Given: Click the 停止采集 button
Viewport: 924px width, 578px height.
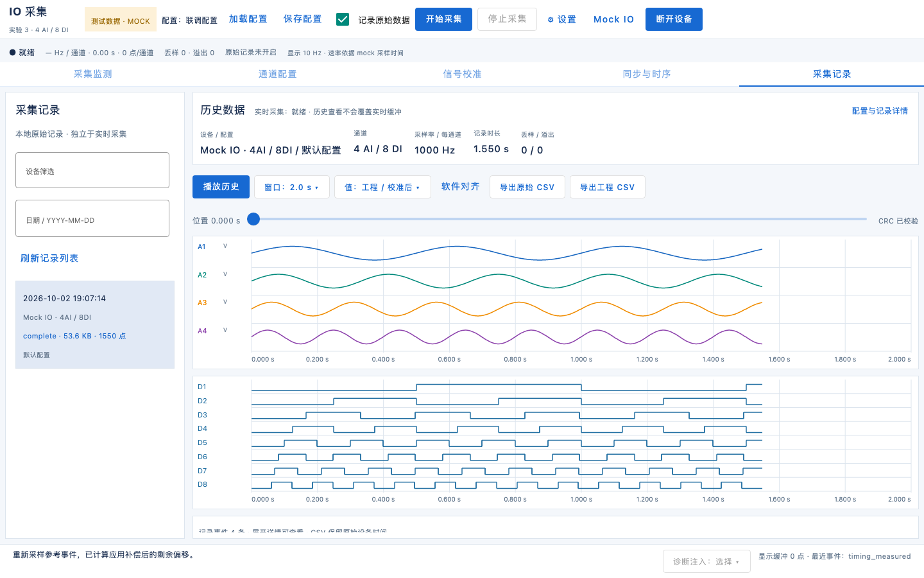Looking at the screenshot, I should point(507,19).
